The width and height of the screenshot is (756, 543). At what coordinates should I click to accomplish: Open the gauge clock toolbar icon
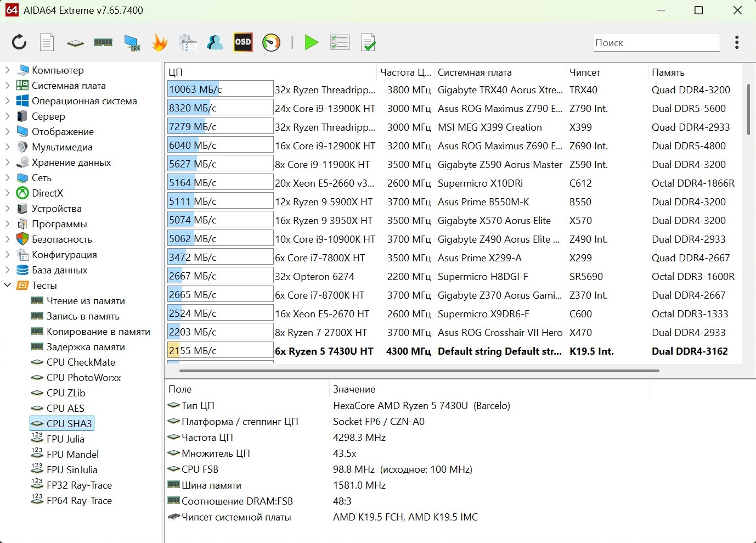271,42
